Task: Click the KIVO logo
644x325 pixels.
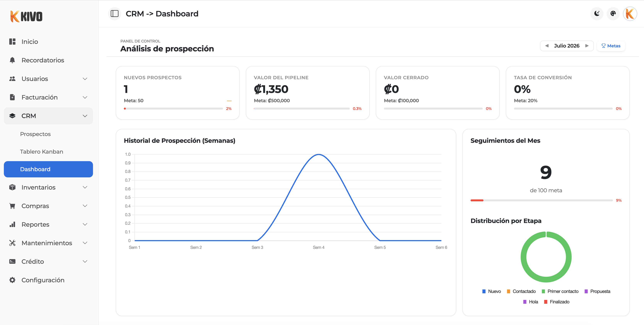Action: coord(26,16)
